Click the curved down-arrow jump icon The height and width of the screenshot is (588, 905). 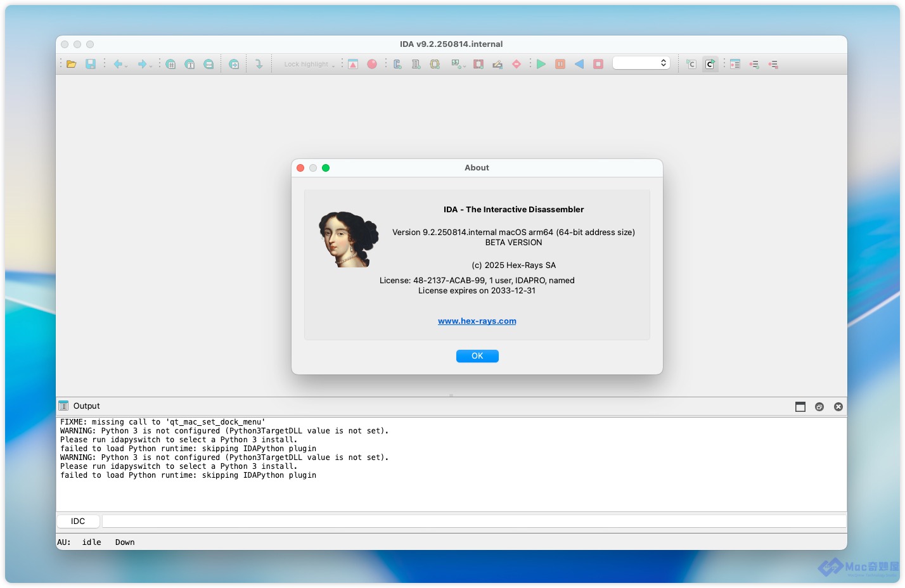(x=259, y=64)
